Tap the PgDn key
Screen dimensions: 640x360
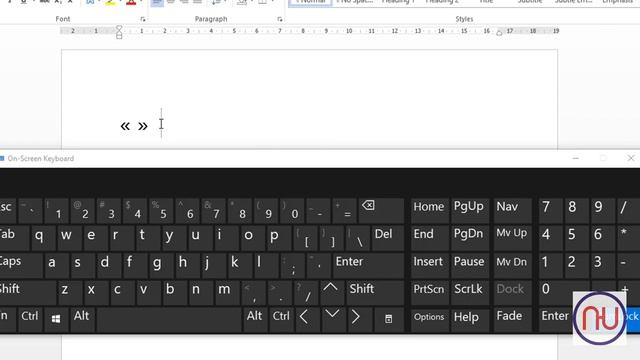point(469,238)
